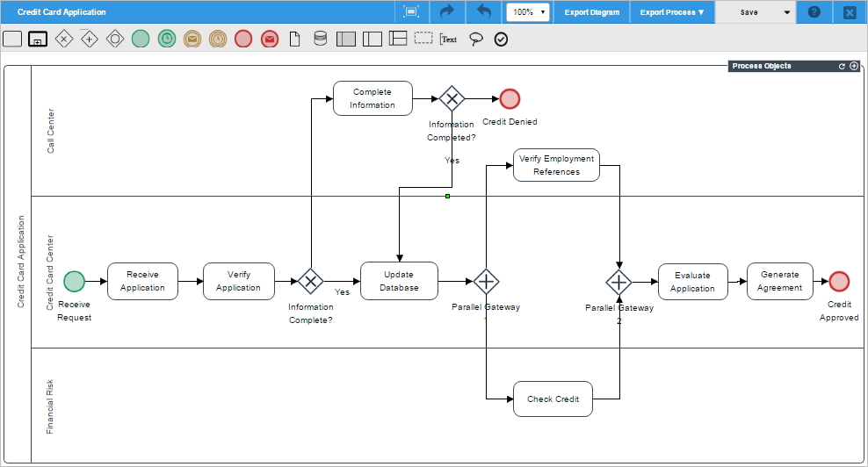Expand the Process Objects panel with plus
The height and width of the screenshot is (467, 868).
tap(854, 66)
